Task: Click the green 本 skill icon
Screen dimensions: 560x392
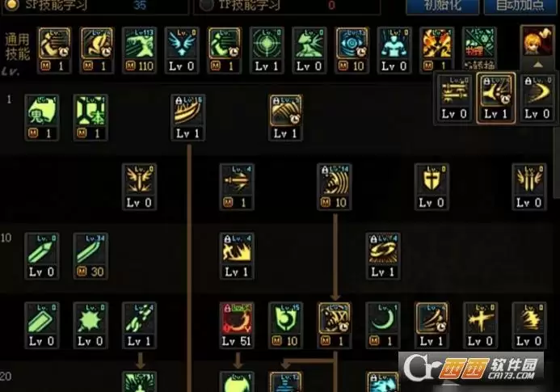Action: [x=91, y=117]
